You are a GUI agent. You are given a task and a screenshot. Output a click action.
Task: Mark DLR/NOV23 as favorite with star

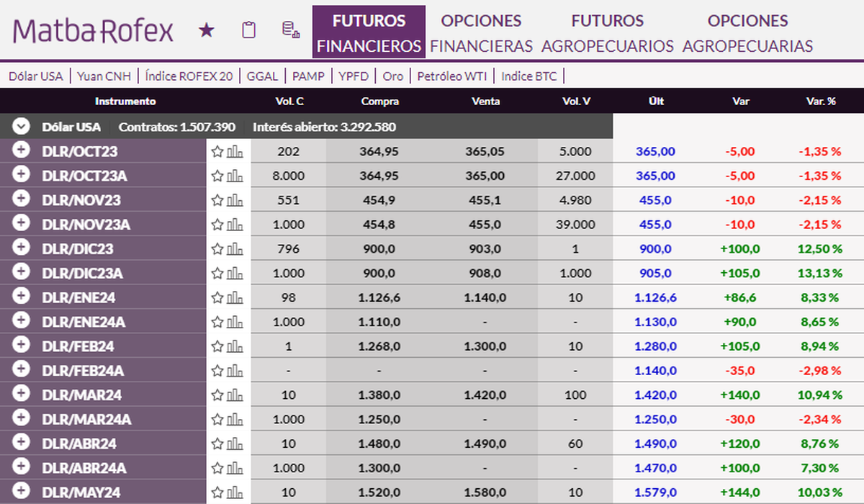[x=217, y=200]
